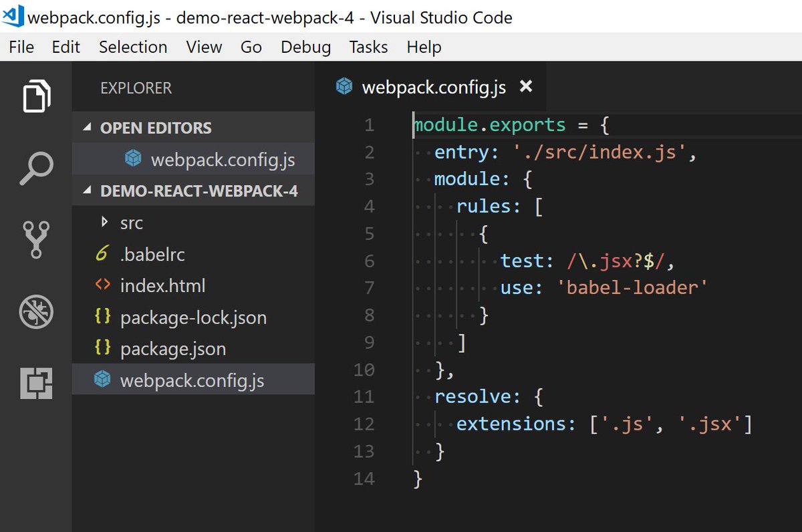Click the .babelrc file icon

point(102,254)
